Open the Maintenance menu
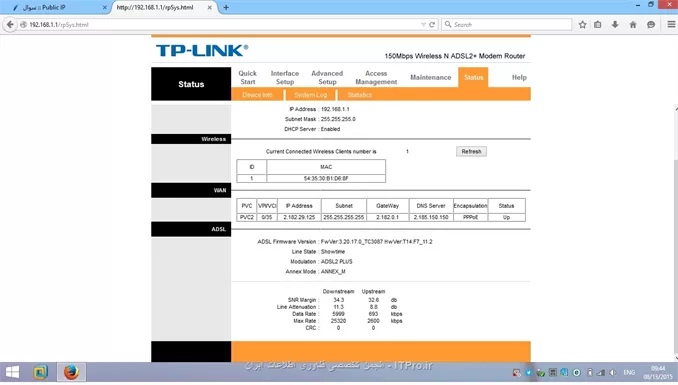 pyautogui.click(x=431, y=77)
